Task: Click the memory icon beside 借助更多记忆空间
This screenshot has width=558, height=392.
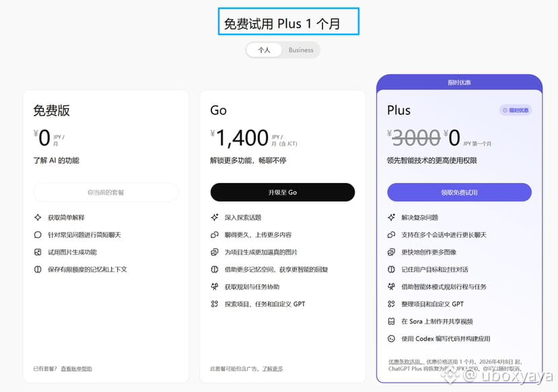Action: pos(214,270)
